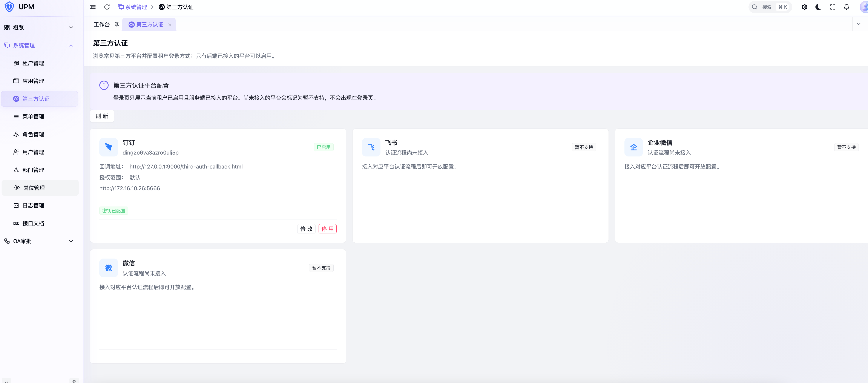Open notifications bell icon
The image size is (868, 383).
pyautogui.click(x=846, y=7)
